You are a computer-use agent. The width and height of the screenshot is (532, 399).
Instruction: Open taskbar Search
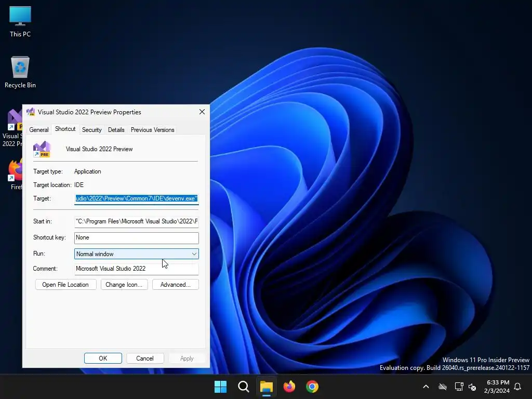click(243, 387)
